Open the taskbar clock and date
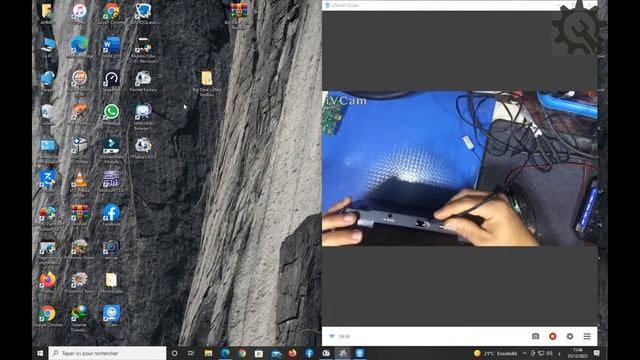Image resolution: width=640 pixels, height=360 pixels. tap(578, 353)
